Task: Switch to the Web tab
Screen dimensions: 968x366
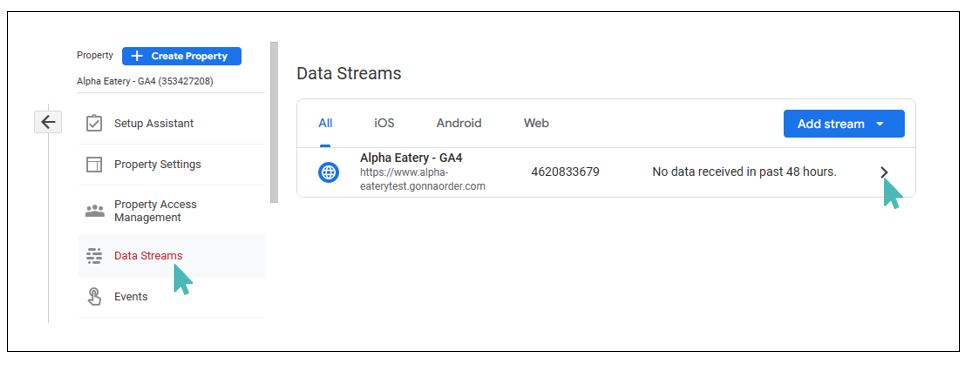Action: click(x=536, y=123)
